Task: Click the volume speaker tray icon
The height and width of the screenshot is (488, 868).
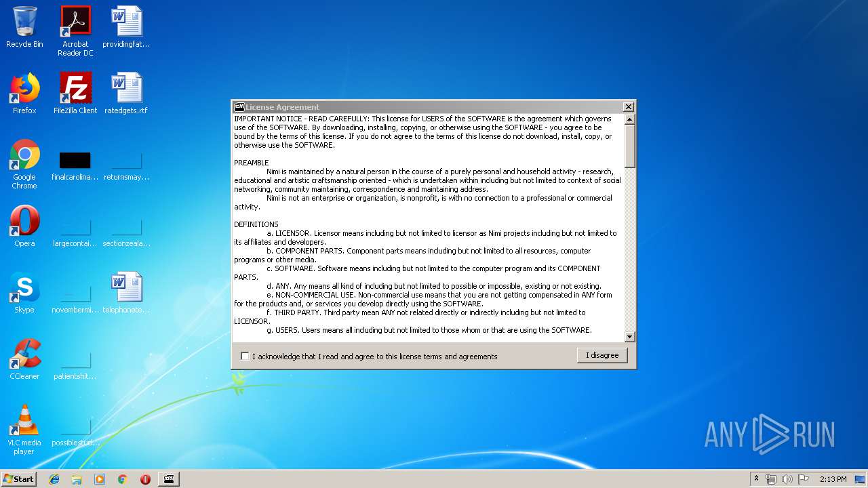Action: point(787,479)
